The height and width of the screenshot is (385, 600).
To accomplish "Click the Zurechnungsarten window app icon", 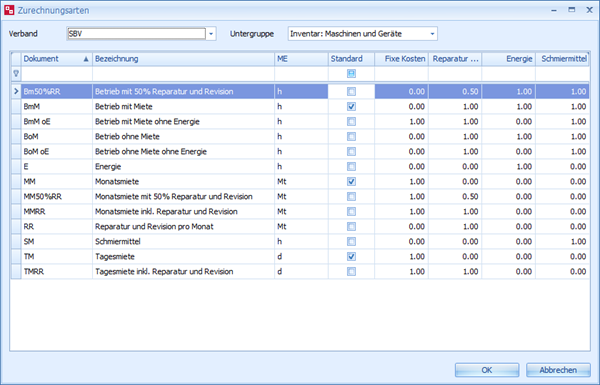I will click(9, 10).
